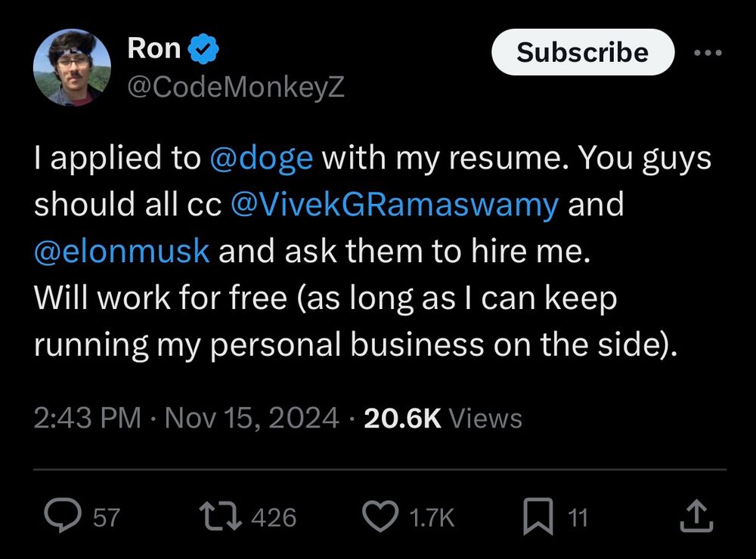Click the 1.7K likes count
756x559 pixels.
point(432,517)
